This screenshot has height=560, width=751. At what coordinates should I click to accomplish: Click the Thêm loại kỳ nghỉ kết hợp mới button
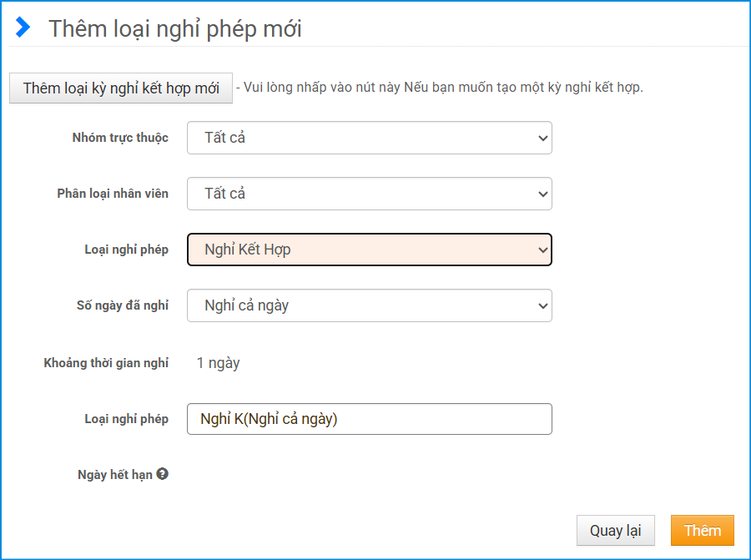tap(121, 88)
